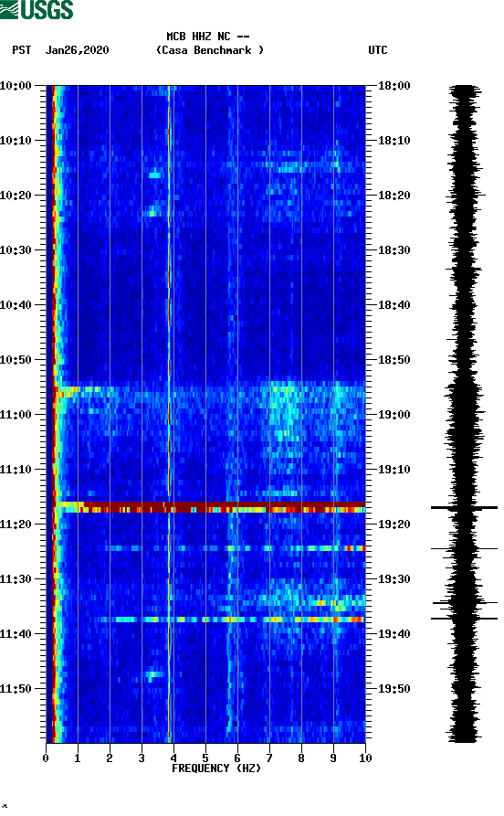Click the '11:30' PST time label
The width and height of the screenshot is (504, 816).
coord(16,579)
